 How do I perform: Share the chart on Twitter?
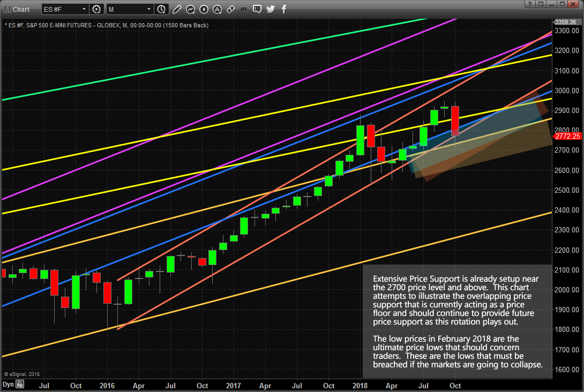point(271,9)
